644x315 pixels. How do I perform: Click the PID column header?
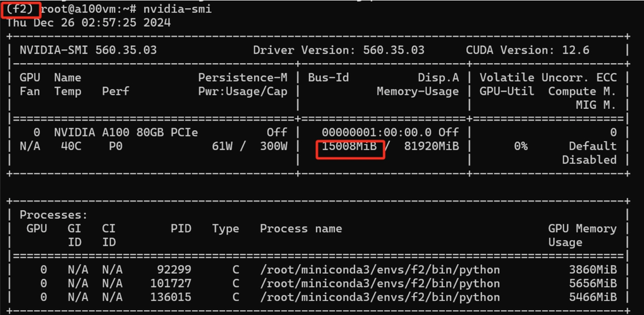click(181, 229)
